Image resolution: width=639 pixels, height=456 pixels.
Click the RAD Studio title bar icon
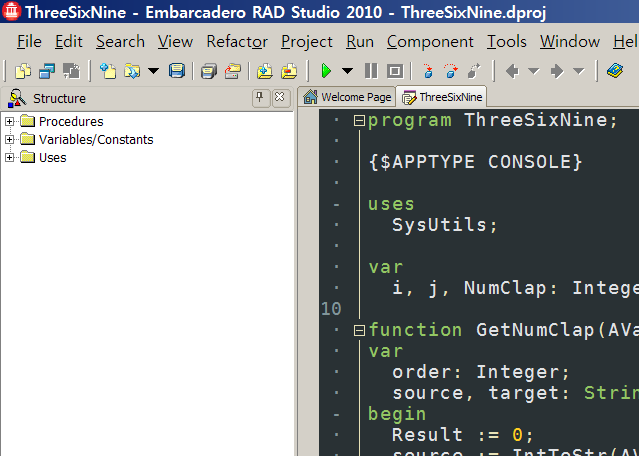click(11, 11)
